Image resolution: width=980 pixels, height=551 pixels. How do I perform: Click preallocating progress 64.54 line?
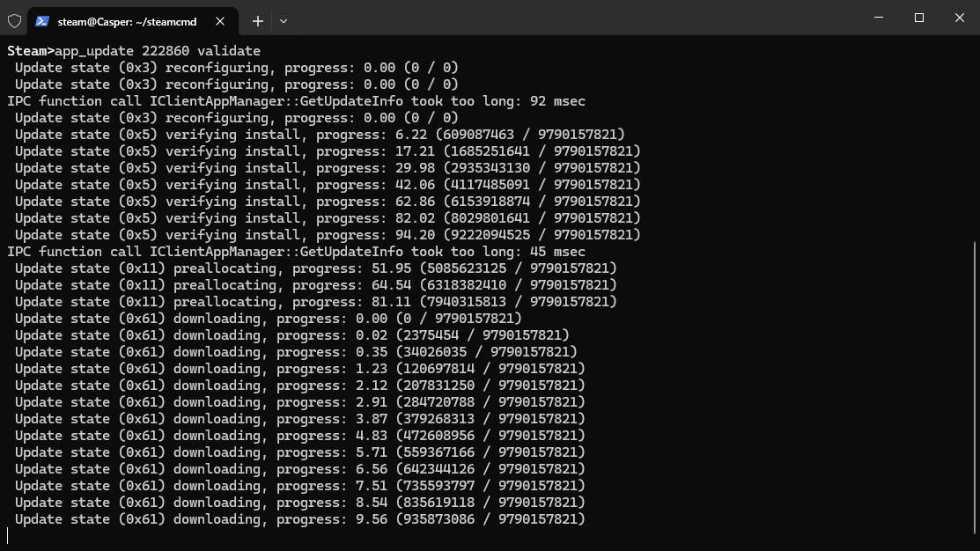316,285
